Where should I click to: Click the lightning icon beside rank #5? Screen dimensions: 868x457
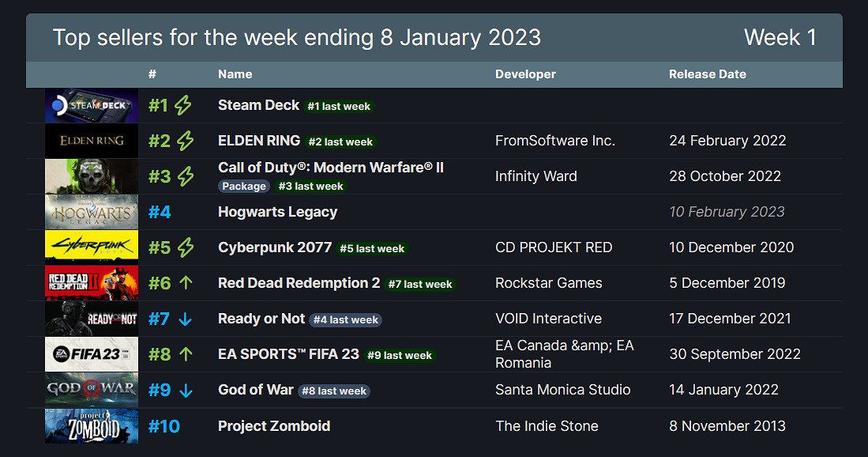click(x=185, y=247)
